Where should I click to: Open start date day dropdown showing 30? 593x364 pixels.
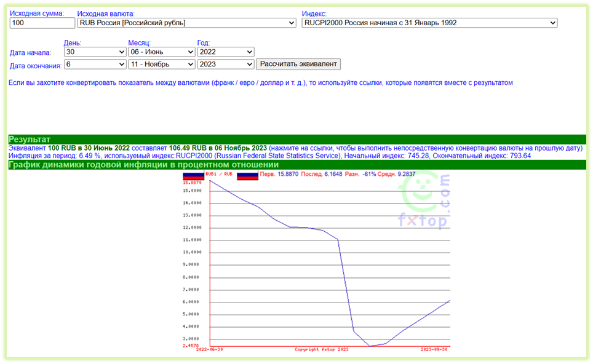[x=95, y=52]
